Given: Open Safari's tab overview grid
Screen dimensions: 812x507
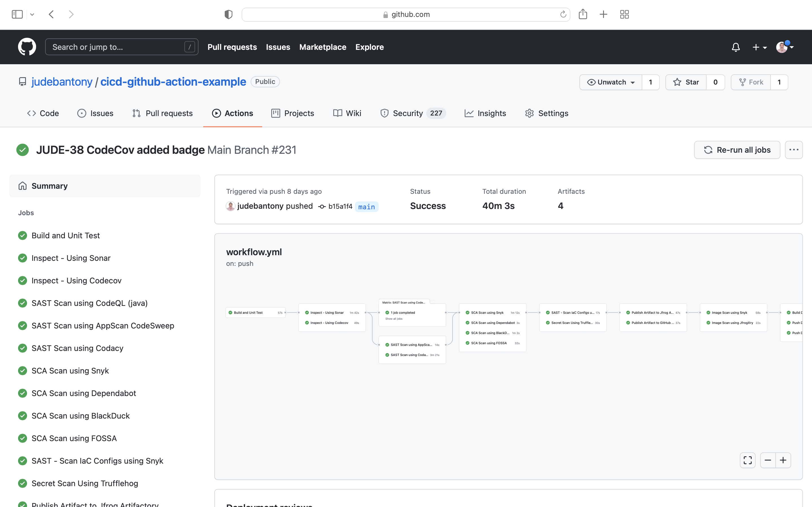Looking at the screenshot, I should (x=624, y=14).
